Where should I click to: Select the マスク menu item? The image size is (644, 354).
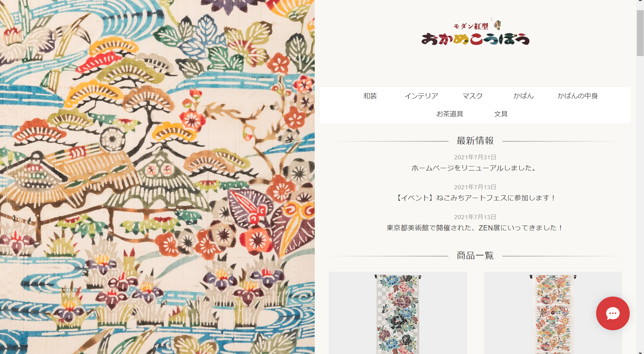pos(473,96)
